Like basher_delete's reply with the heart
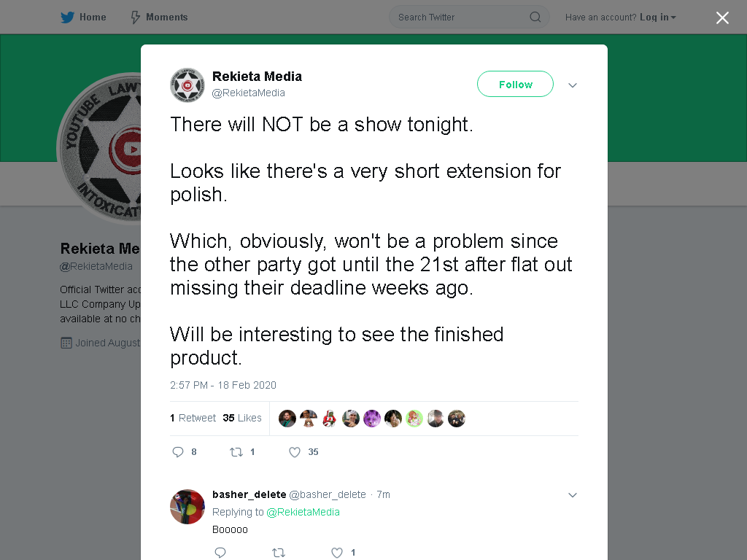Image resolution: width=747 pixels, height=560 pixels. tap(337, 553)
